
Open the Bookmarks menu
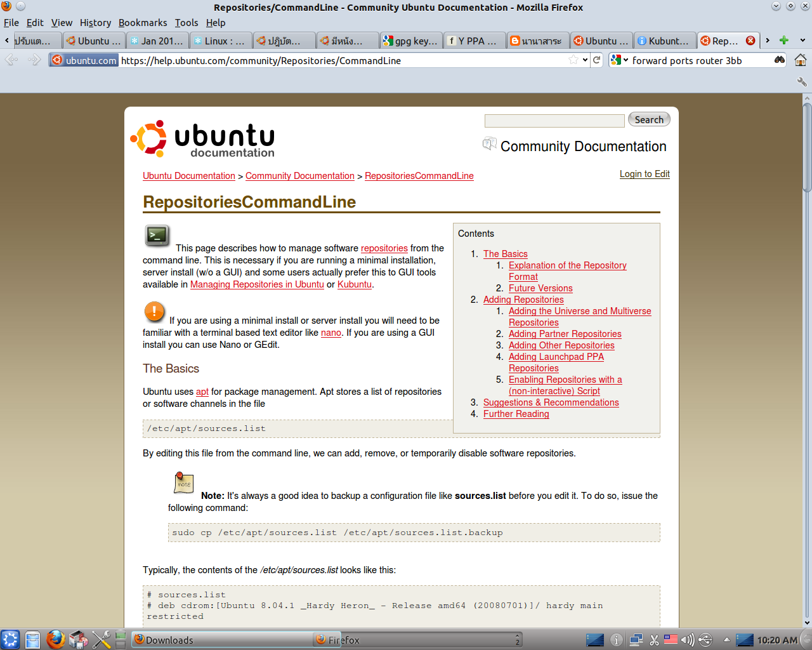click(x=143, y=23)
